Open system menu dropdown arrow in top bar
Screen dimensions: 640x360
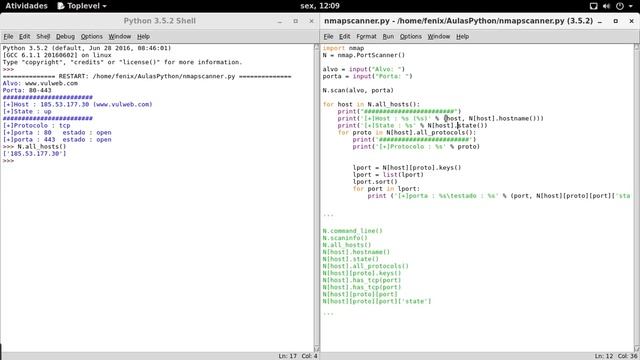[x=630, y=6]
